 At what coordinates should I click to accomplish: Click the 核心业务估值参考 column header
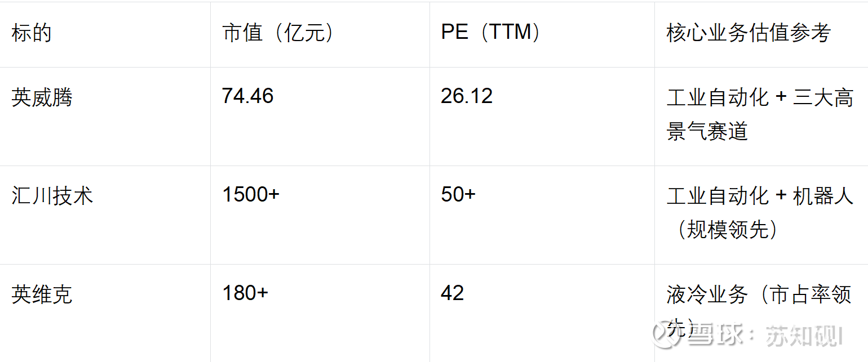[x=748, y=33]
